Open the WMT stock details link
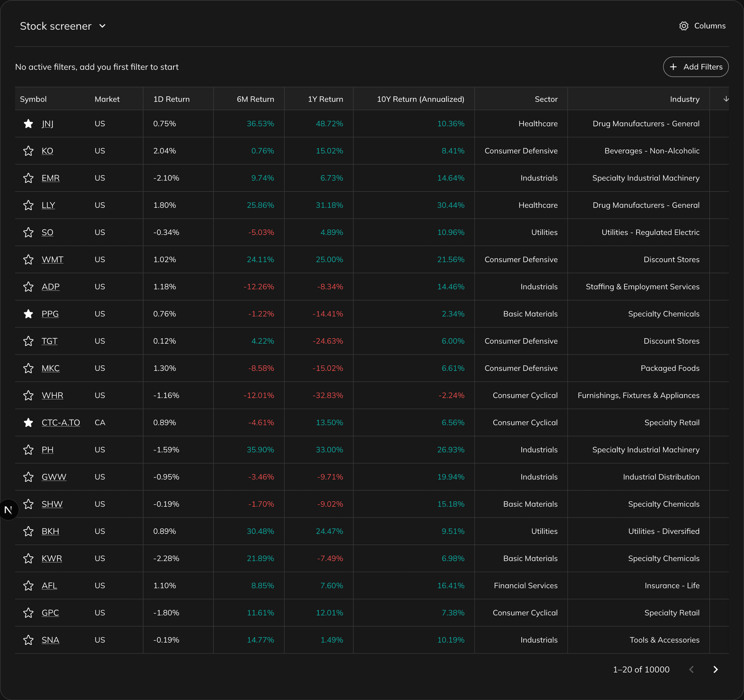Image resolution: width=744 pixels, height=700 pixels. [52, 259]
